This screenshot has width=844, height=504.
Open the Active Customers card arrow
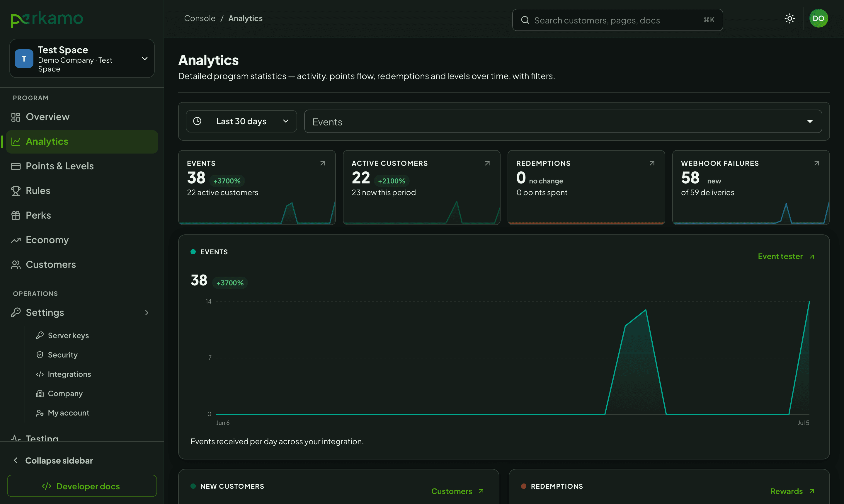pos(487,163)
